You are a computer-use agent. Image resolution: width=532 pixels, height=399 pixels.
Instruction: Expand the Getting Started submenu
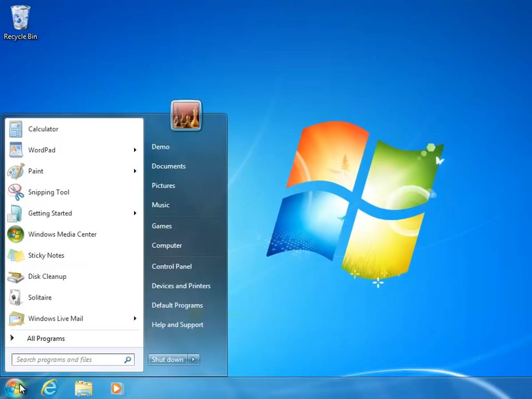135,213
